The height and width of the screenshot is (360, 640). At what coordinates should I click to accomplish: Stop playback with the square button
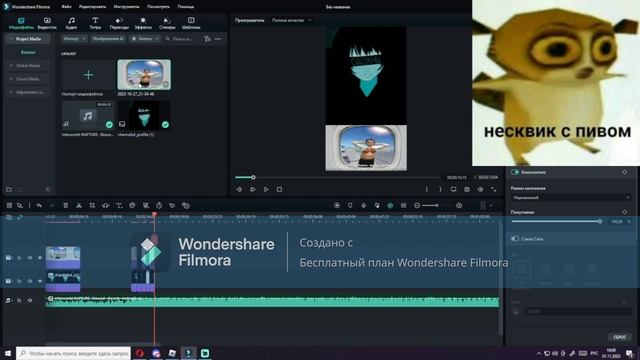pyautogui.click(x=279, y=189)
